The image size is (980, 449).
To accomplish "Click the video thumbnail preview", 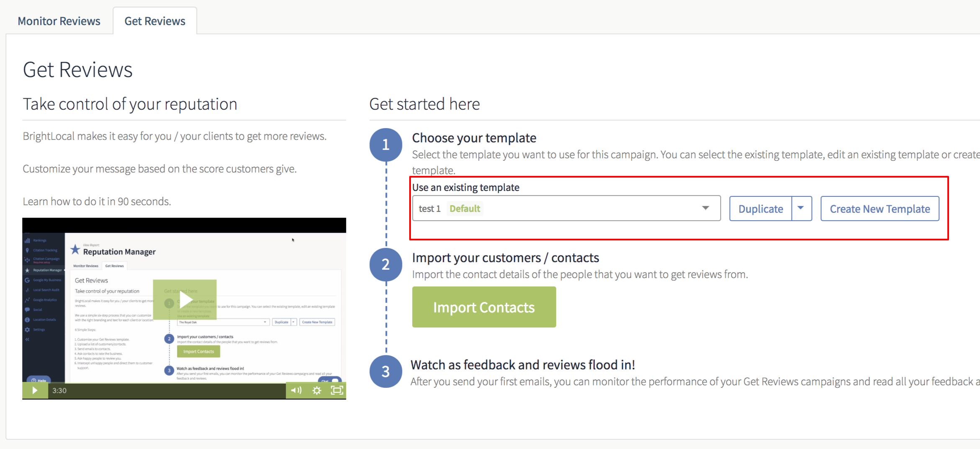I will pos(184,308).
